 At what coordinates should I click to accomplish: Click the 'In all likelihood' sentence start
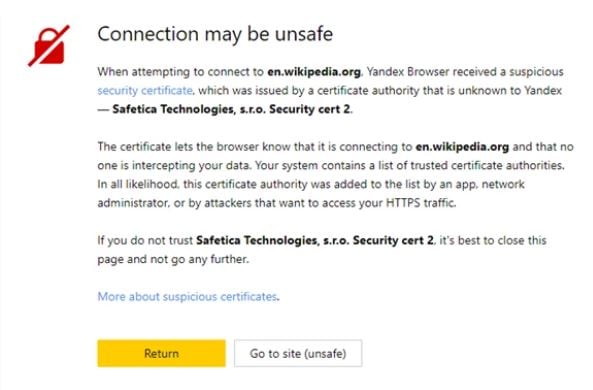click(x=138, y=185)
